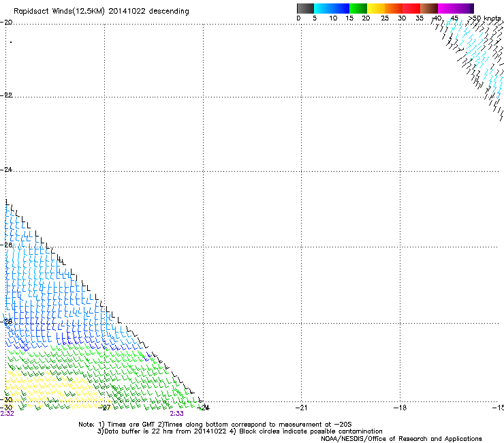Select the legend value "15"

pyautogui.click(x=349, y=18)
